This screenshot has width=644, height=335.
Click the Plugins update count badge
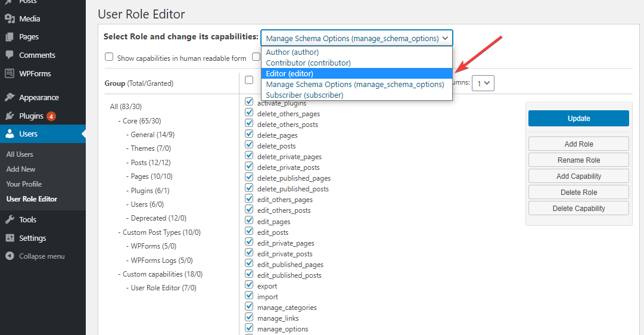(x=51, y=116)
